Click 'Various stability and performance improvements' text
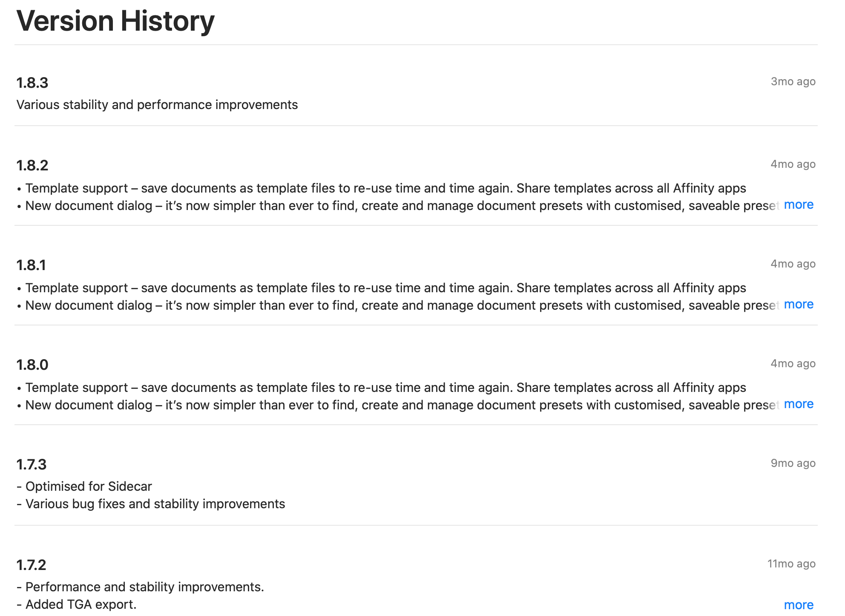Image resolution: width=845 pixels, height=616 pixels. [x=157, y=105]
